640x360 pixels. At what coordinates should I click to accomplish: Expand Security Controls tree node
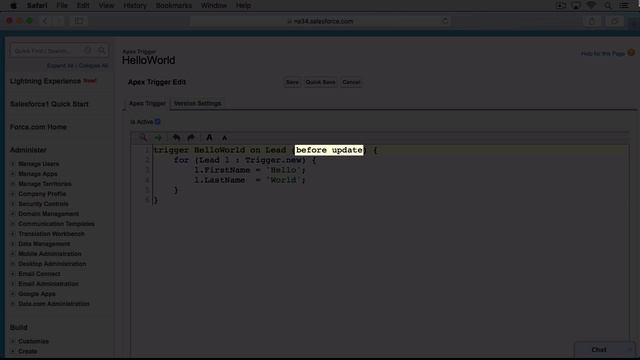13,204
